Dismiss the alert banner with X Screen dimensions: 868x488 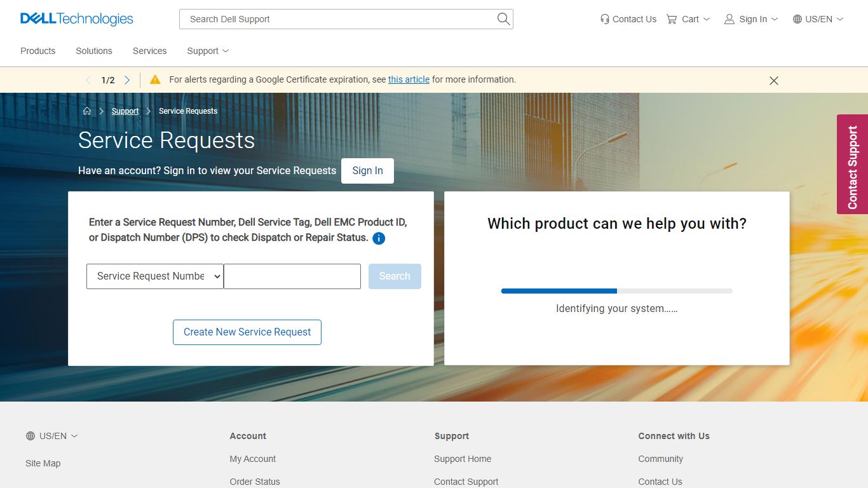tap(773, 81)
